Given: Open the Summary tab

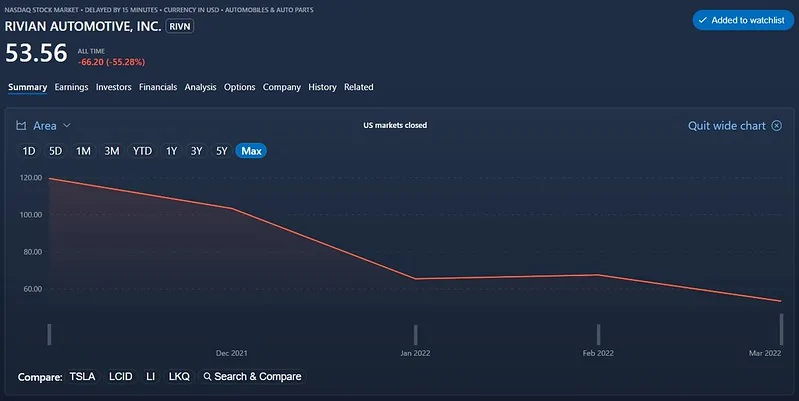Looking at the screenshot, I should click(28, 87).
